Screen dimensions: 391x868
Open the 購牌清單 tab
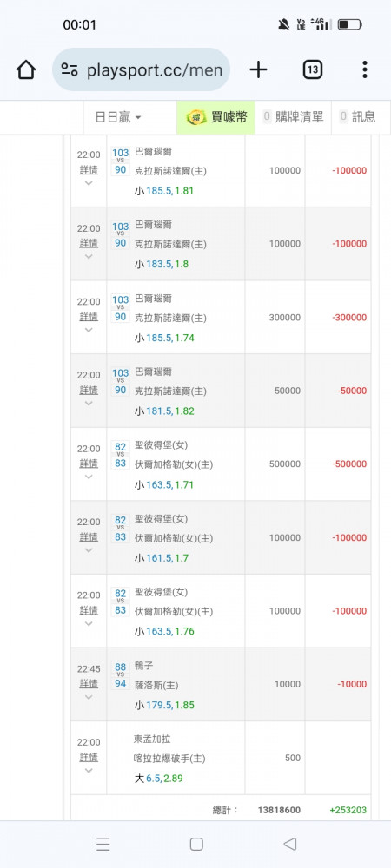[x=293, y=117]
